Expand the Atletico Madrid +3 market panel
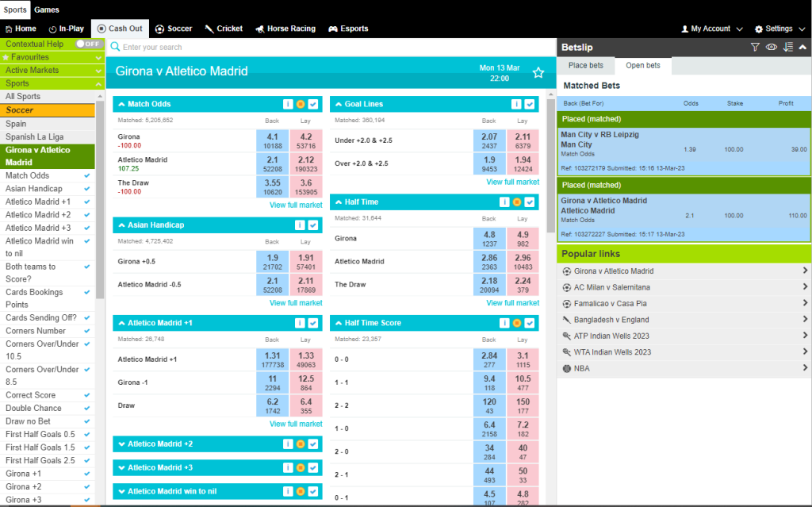 121,467
